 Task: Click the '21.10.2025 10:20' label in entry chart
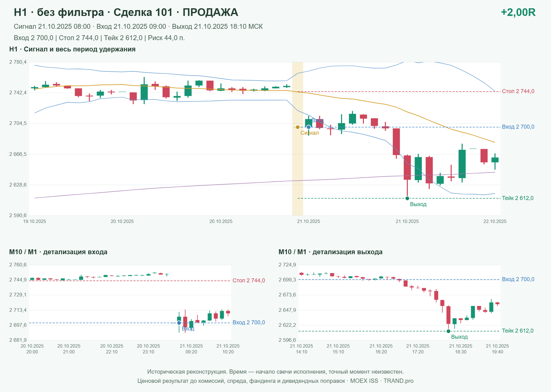[228, 349]
